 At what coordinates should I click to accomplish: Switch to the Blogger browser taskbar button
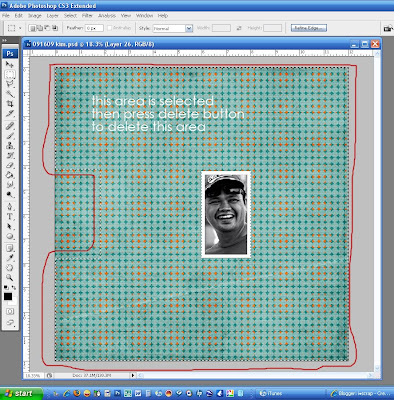click(360, 394)
